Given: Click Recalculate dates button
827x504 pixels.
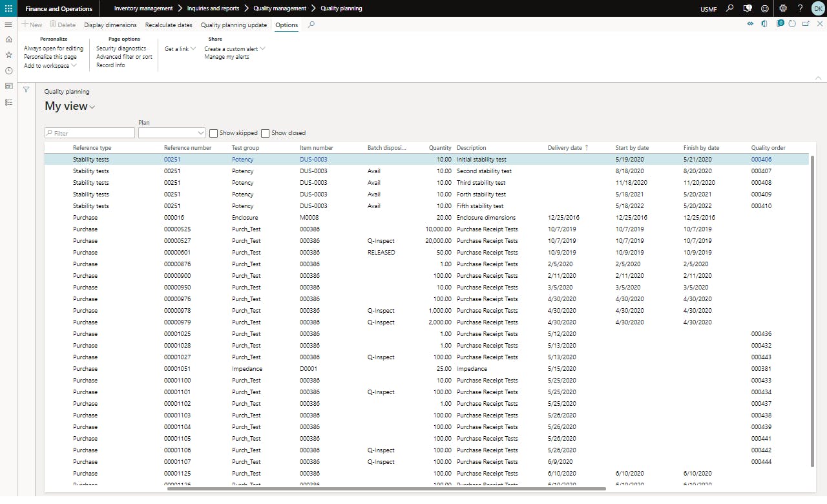Looking at the screenshot, I should [x=169, y=25].
